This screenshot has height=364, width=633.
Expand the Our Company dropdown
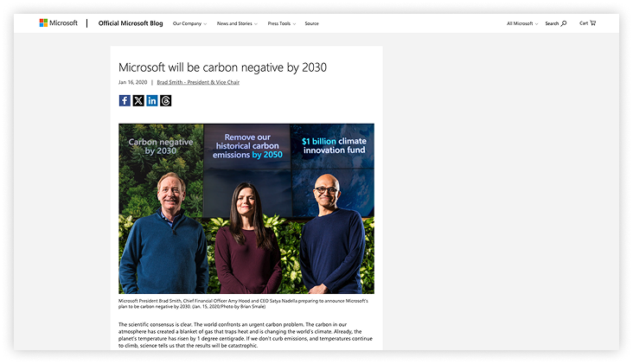pyautogui.click(x=189, y=23)
